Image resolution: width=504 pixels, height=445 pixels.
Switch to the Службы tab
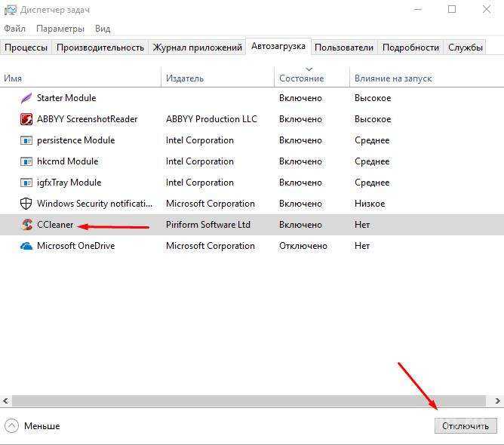pos(465,48)
